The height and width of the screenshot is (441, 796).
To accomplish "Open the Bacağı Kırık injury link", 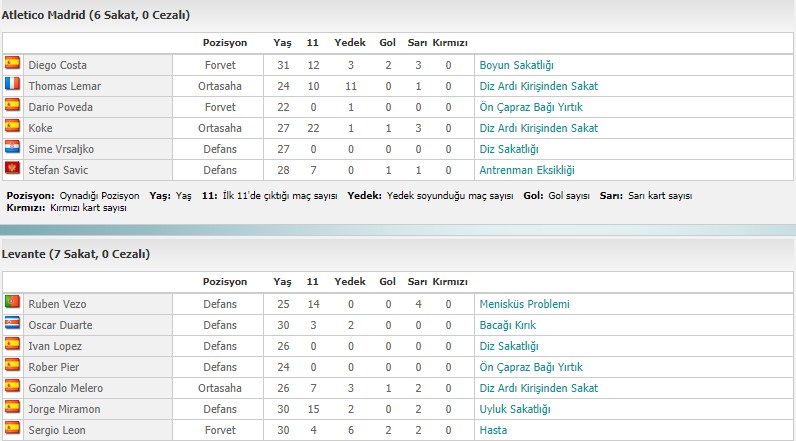I will (508, 325).
